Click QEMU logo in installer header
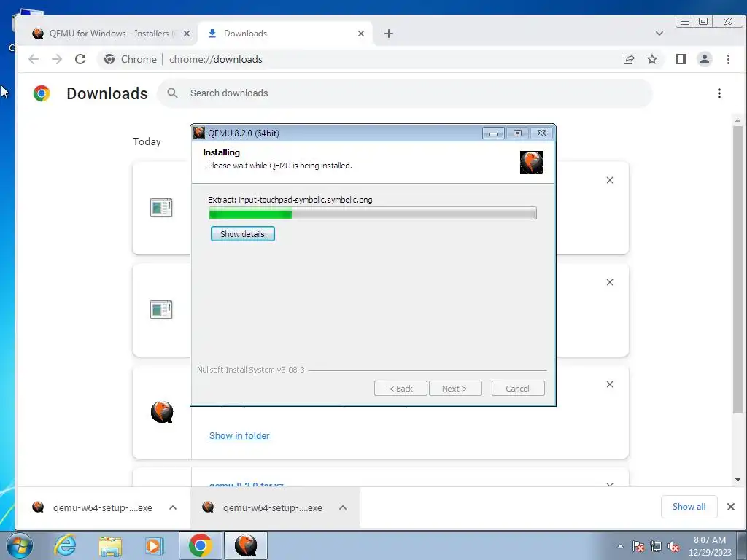Screen dimensions: 747x560 [x=532, y=163]
